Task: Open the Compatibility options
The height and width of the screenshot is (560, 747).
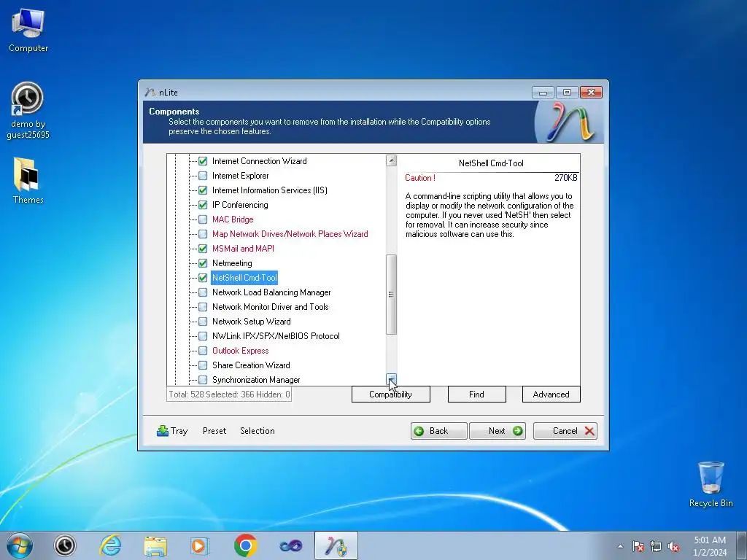Action: [391, 394]
